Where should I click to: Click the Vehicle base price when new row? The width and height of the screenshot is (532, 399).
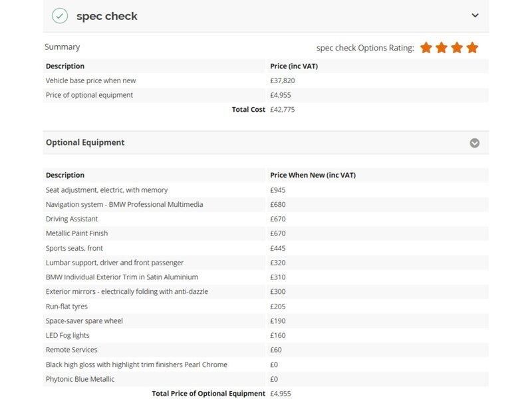coord(265,80)
